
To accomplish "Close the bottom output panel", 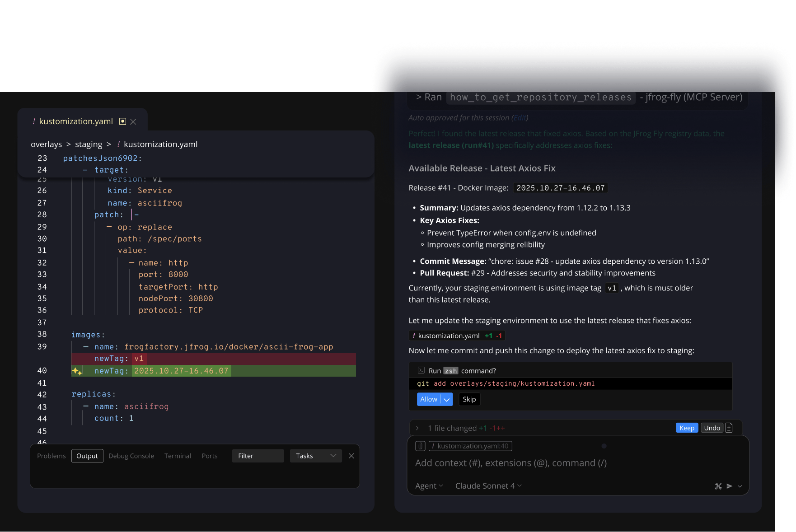I will click(x=351, y=456).
